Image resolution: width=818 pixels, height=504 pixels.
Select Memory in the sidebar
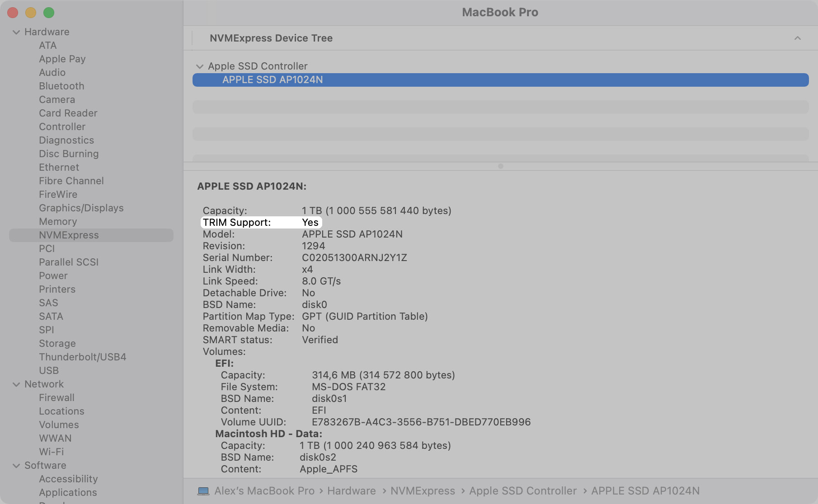58,221
